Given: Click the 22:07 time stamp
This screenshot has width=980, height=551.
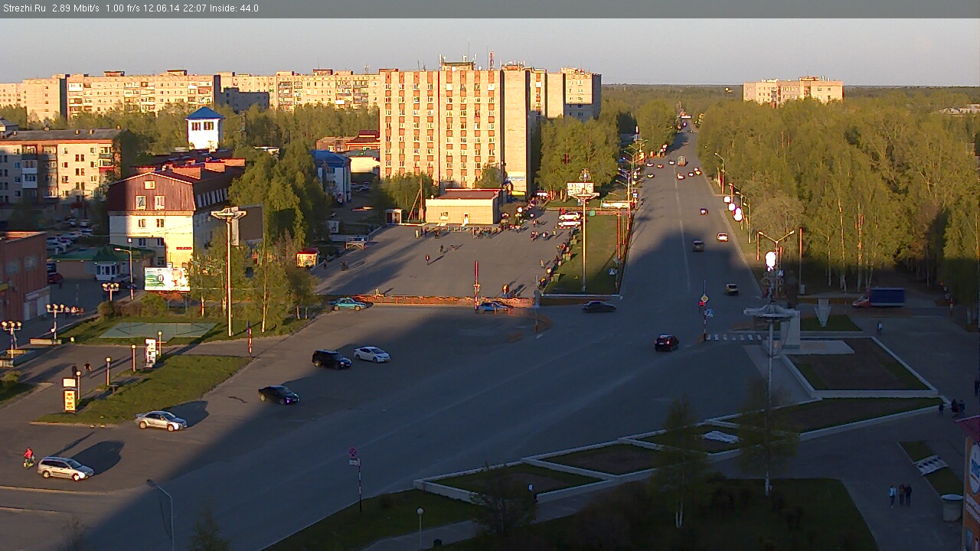Looking at the screenshot, I should point(193,8).
